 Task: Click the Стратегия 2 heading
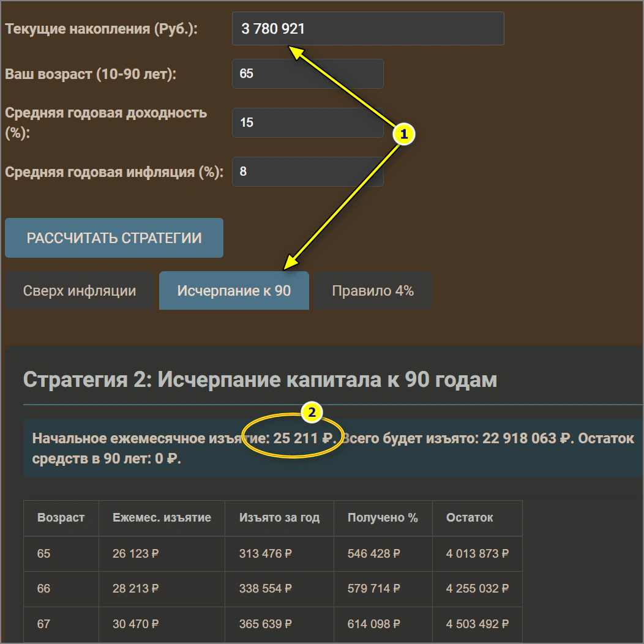click(x=260, y=379)
